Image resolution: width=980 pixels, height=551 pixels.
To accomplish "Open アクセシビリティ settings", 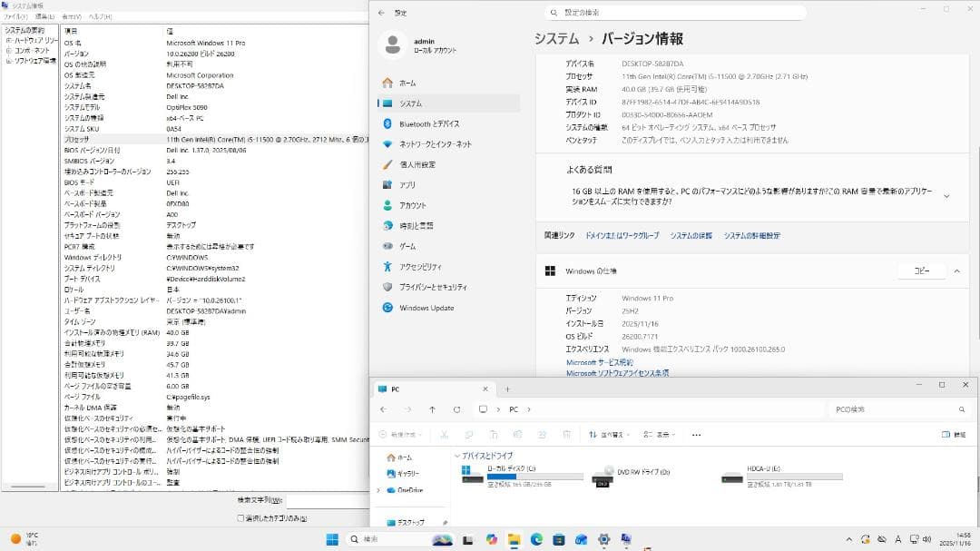I will tap(427, 266).
